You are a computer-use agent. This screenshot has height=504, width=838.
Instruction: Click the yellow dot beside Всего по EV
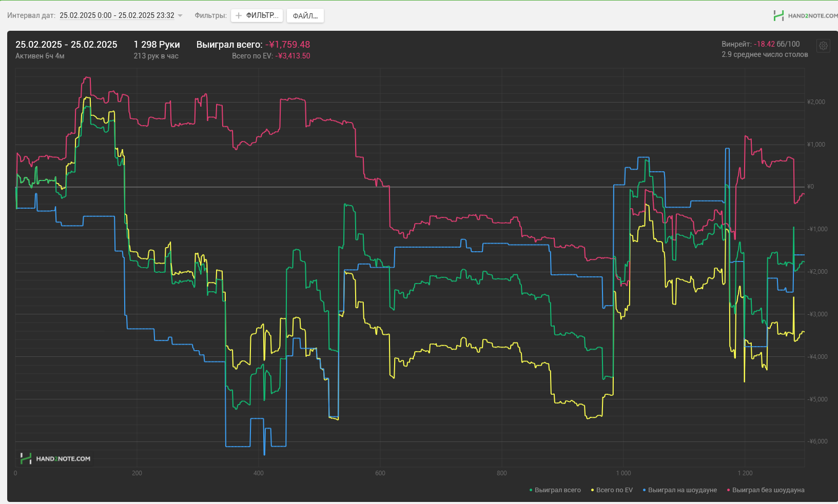click(x=592, y=491)
